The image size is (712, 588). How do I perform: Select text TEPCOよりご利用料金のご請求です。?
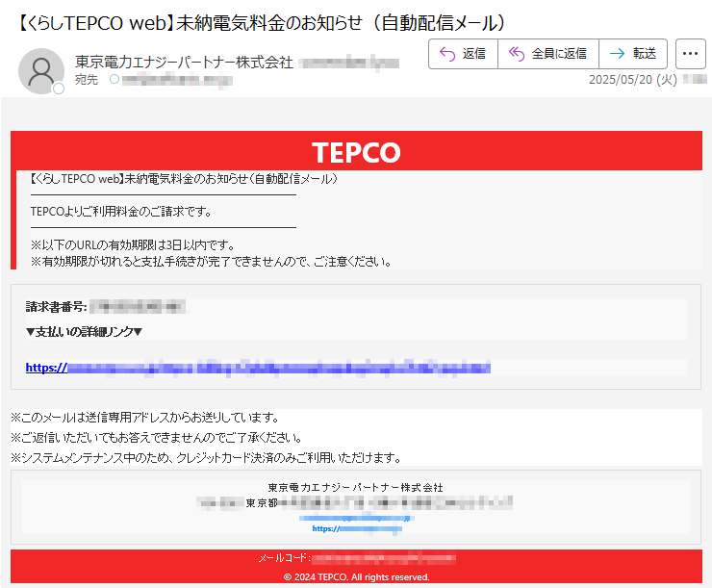click(121, 212)
